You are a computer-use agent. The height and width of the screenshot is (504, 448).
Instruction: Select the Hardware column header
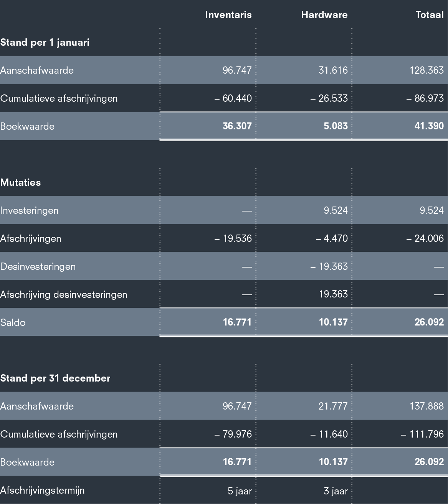324,15
